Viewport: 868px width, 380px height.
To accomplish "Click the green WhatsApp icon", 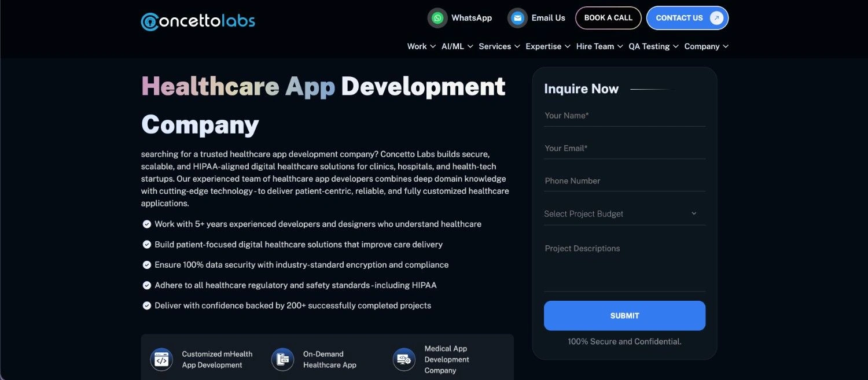I will coord(437,18).
